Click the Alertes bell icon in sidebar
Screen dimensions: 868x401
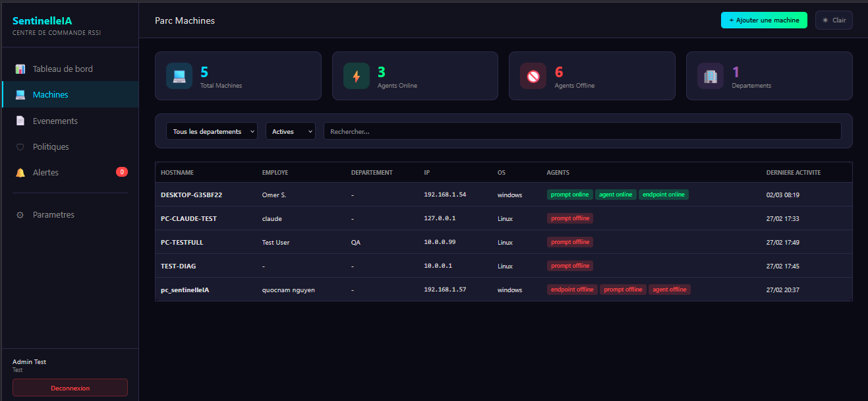tap(20, 173)
